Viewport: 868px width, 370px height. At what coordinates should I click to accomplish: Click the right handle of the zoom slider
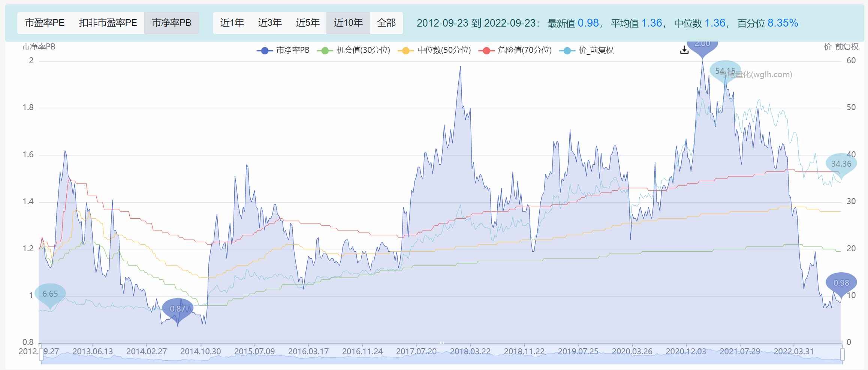843,354
